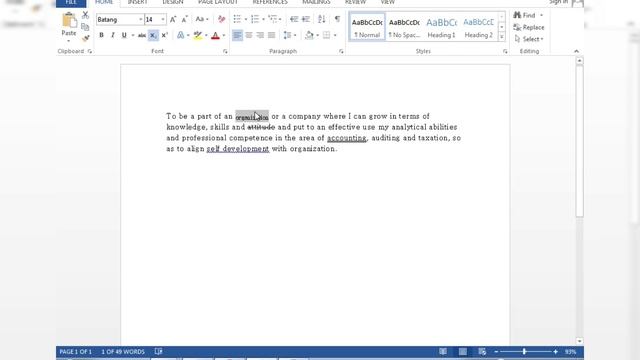Viewport: 640px width, 360px height.
Task: Toggle Bold formatting
Action: (x=101, y=36)
